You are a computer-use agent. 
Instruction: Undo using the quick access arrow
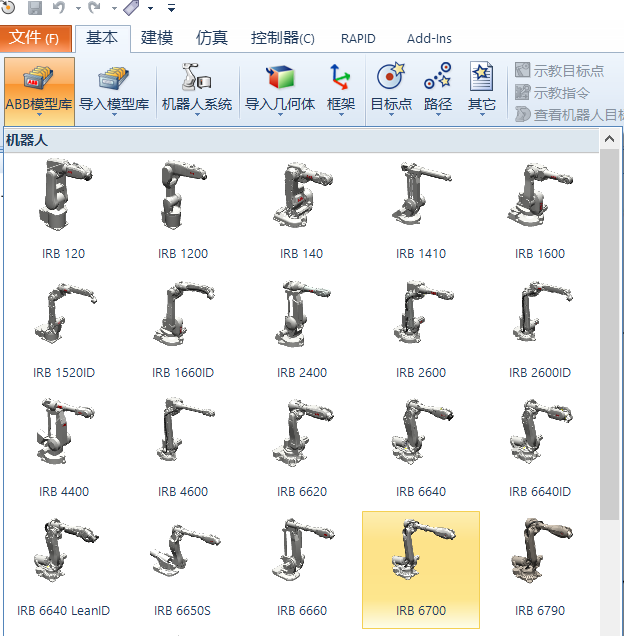click(59, 7)
